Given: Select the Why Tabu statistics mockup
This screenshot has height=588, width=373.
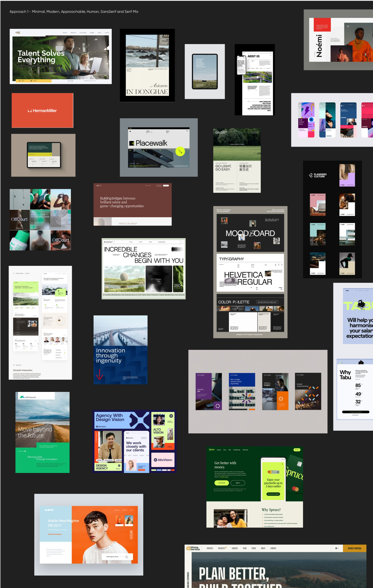Looking at the screenshot, I should click(355, 390).
